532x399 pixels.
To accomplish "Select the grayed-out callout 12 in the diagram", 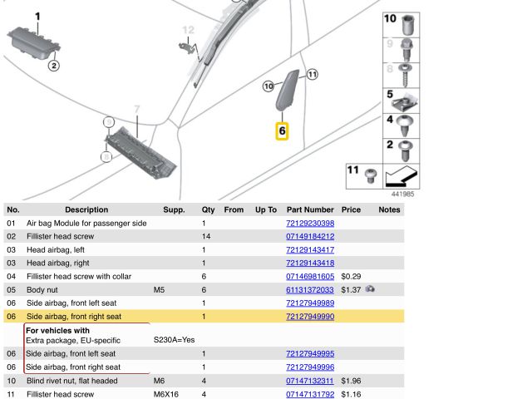I will coord(189,31).
